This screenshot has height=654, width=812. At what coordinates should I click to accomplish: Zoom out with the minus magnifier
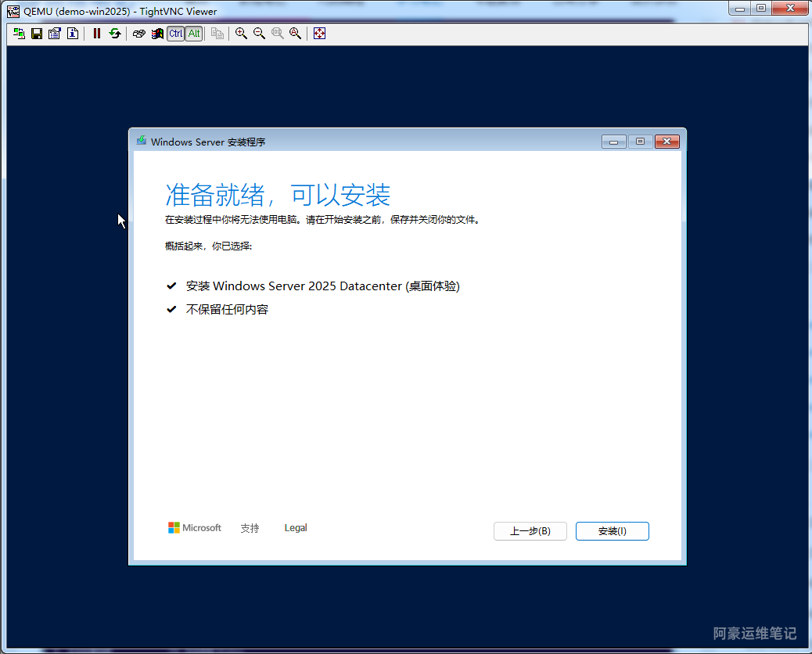259,34
